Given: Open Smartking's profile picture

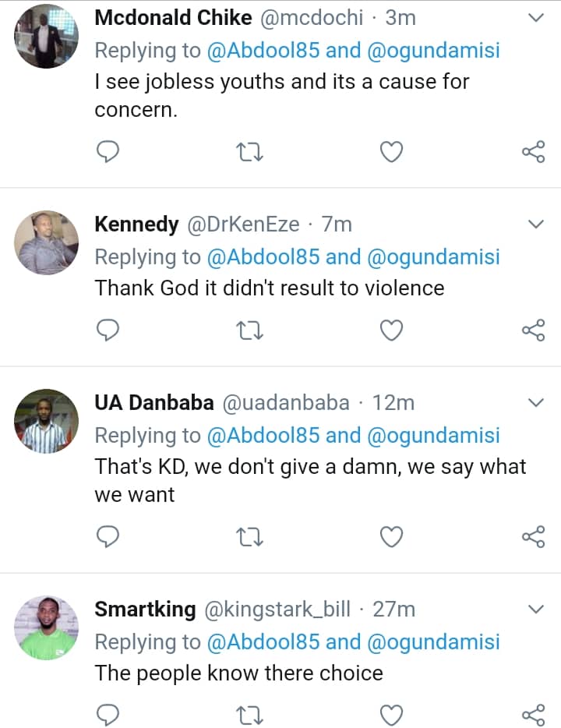Looking at the screenshot, I should tap(47, 627).
